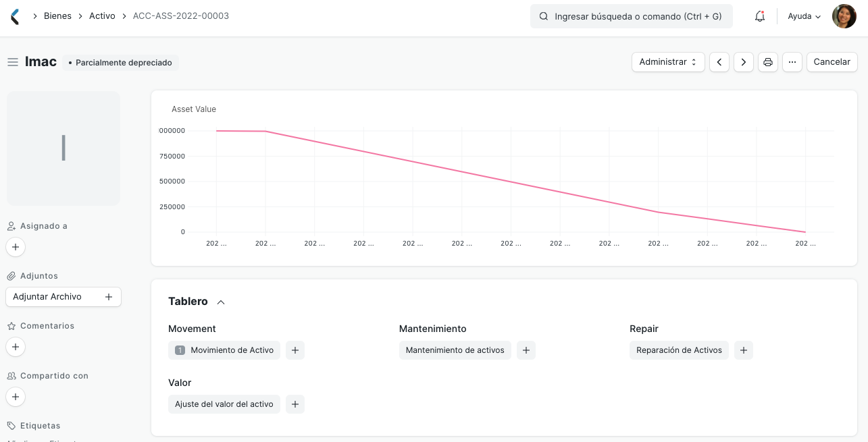Click the Repair heading
Image resolution: width=868 pixels, height=442 pixels.
tap(644, 329)
